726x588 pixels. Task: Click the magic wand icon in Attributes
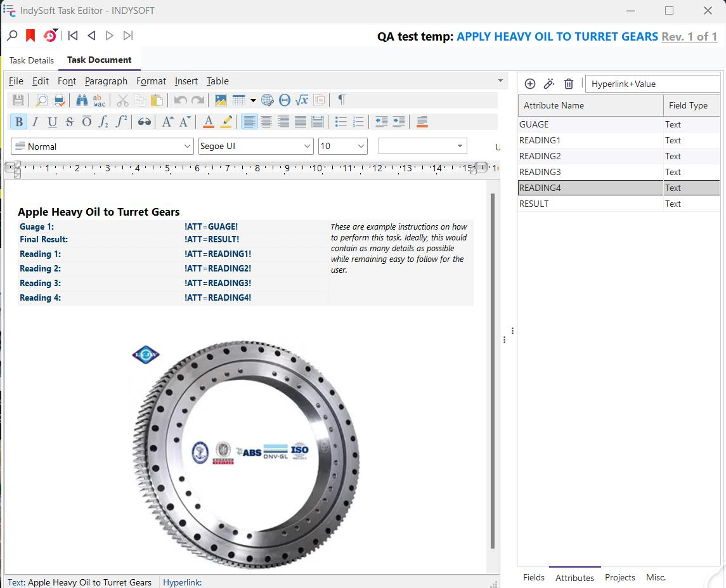[x=549, y=84]
